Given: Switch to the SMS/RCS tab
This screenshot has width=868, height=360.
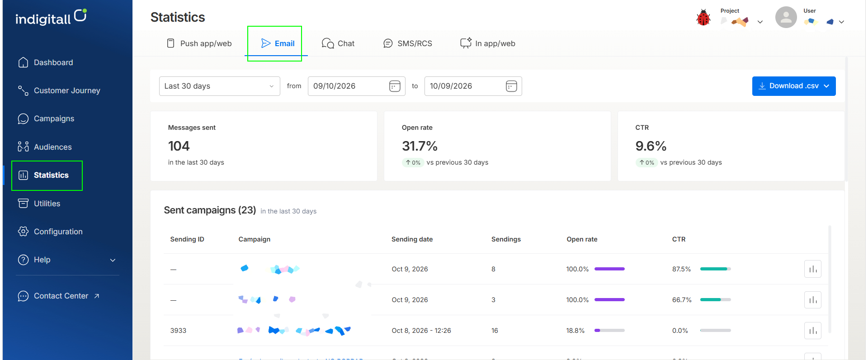Looking at the screenshot, I should pos(407,43).
